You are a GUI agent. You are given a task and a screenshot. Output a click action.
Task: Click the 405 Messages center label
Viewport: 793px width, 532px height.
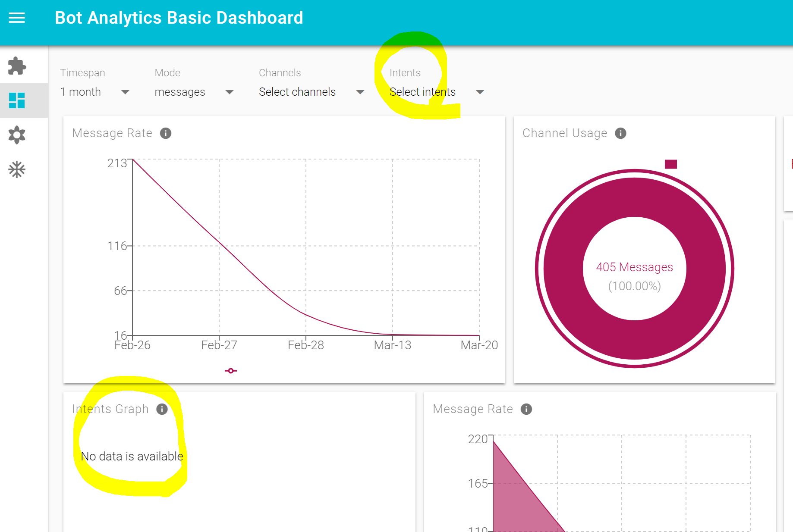(x=635, y=267)
